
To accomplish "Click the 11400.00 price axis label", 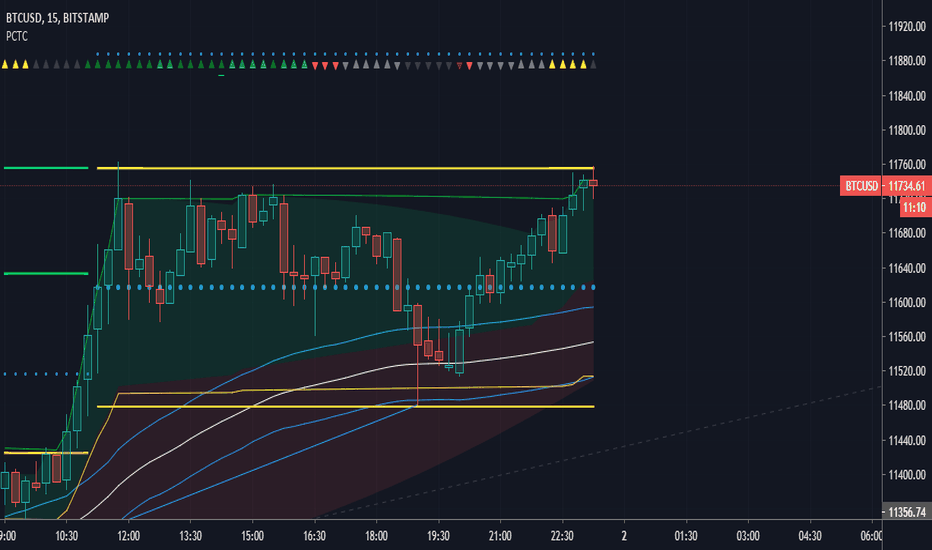I will [906, 474].
